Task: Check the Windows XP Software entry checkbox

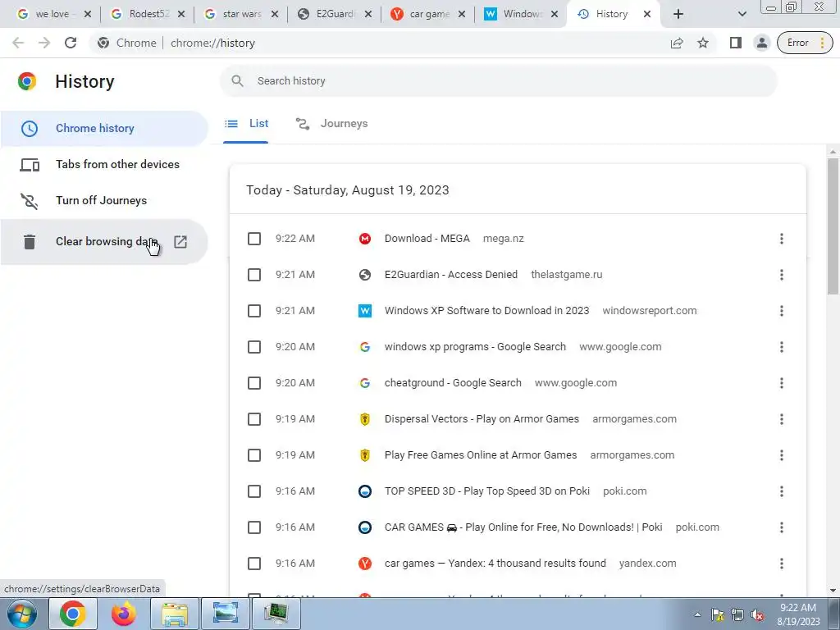Action: 254,311
